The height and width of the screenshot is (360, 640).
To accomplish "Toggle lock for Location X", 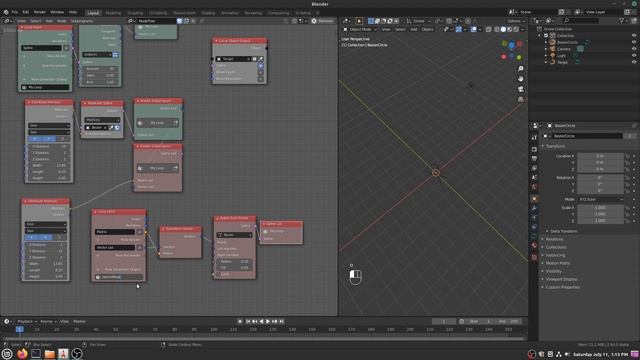I will point(628,156).
